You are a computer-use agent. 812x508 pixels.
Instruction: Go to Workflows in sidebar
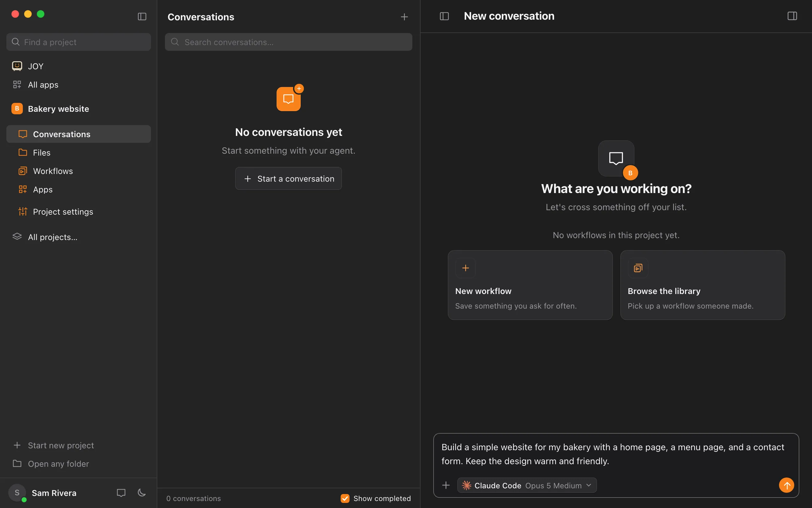coord(79,171)
